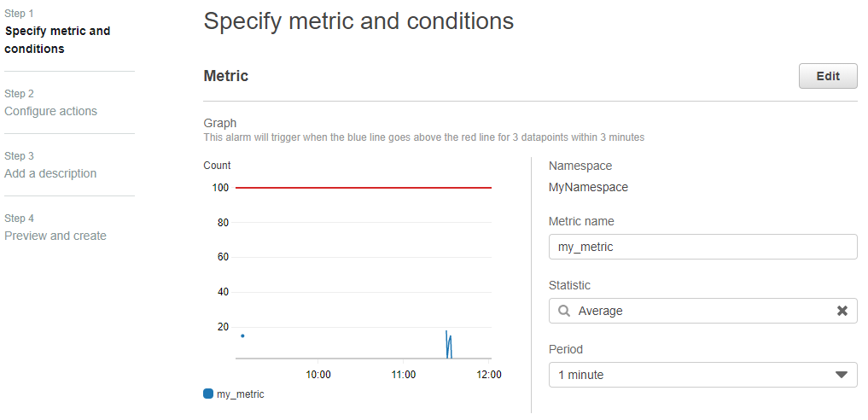Click the isolated blue datapoint at graph start
868x420 pixels.
(x=242, y=335)
